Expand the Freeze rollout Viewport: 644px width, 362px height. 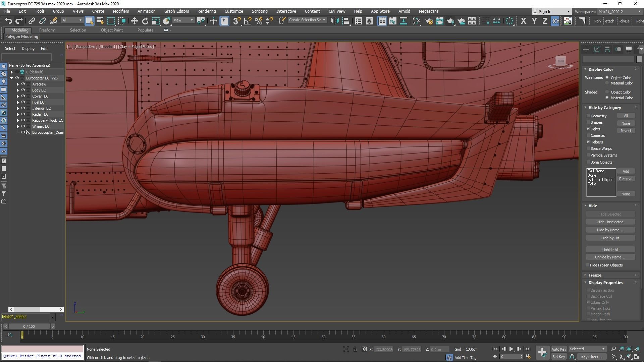tap(595, 275)
